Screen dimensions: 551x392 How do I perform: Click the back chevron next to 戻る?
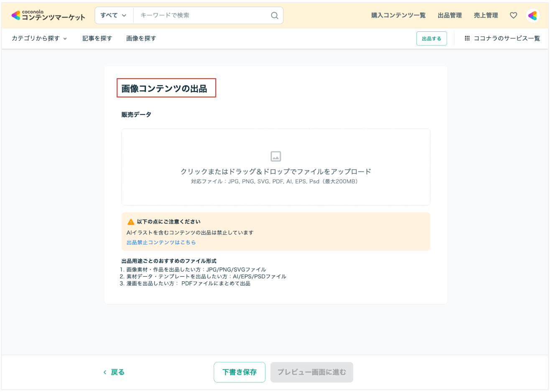[105, 372]
